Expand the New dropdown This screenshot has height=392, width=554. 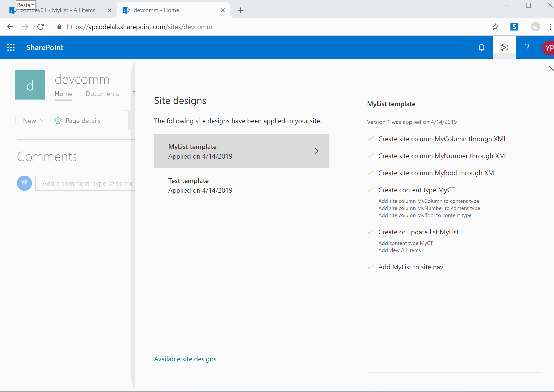[29, 120]
